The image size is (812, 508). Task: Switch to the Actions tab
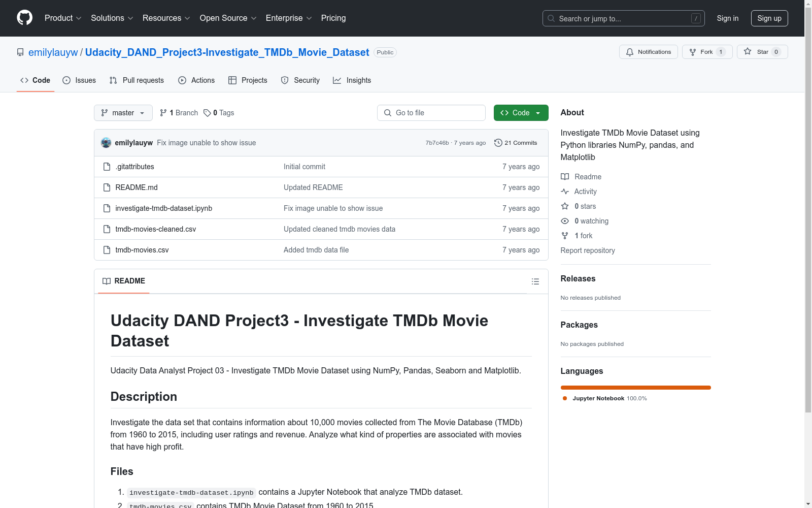pos(196,80)
